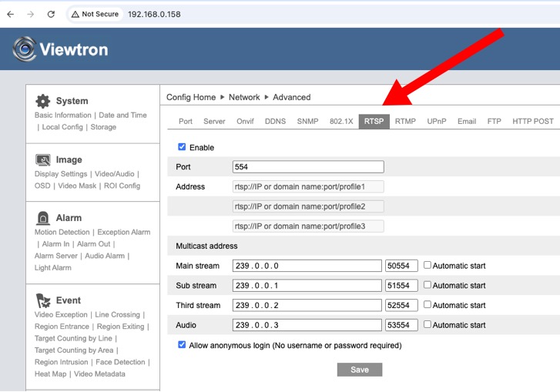Open the Onvif tab

(x=245, y=122)
